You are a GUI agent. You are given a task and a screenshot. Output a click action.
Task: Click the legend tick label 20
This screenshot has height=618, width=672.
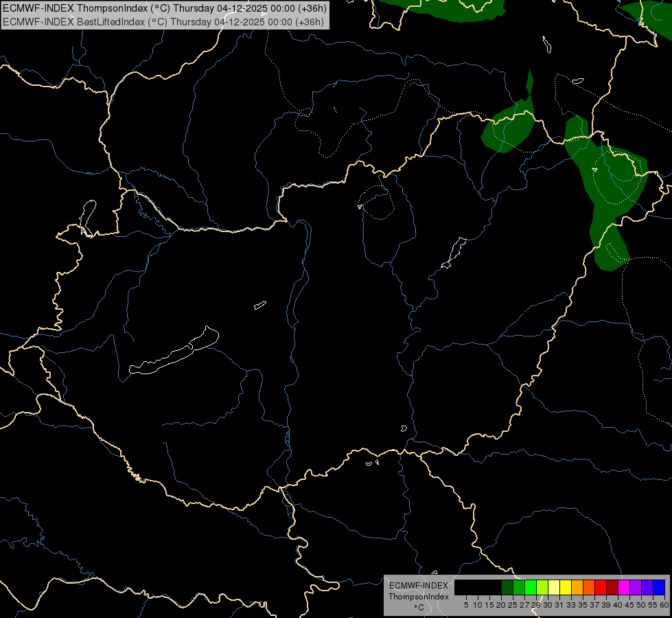pos(501,605)
